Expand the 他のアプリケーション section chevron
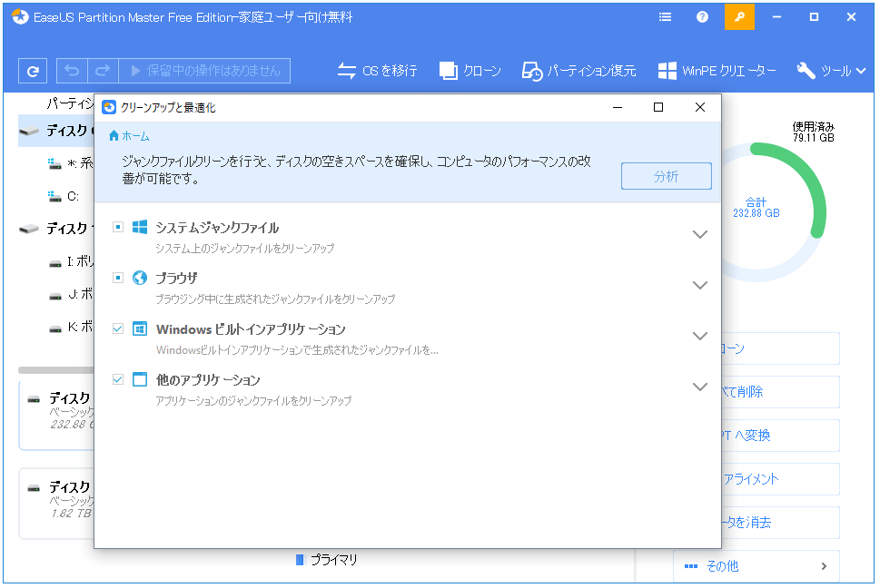Image resolution: width=880 pixels, height=588 pixels. [699, 387]
